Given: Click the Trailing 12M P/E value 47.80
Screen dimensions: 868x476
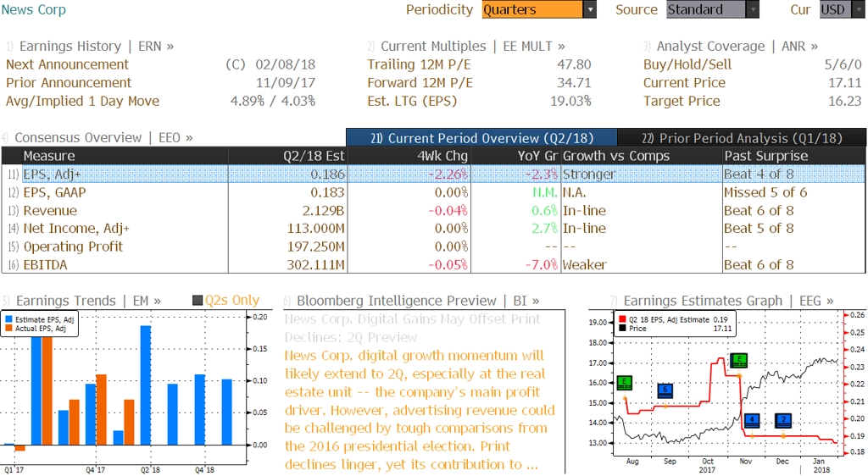Looking at the screenshot, I should point(574,64).
